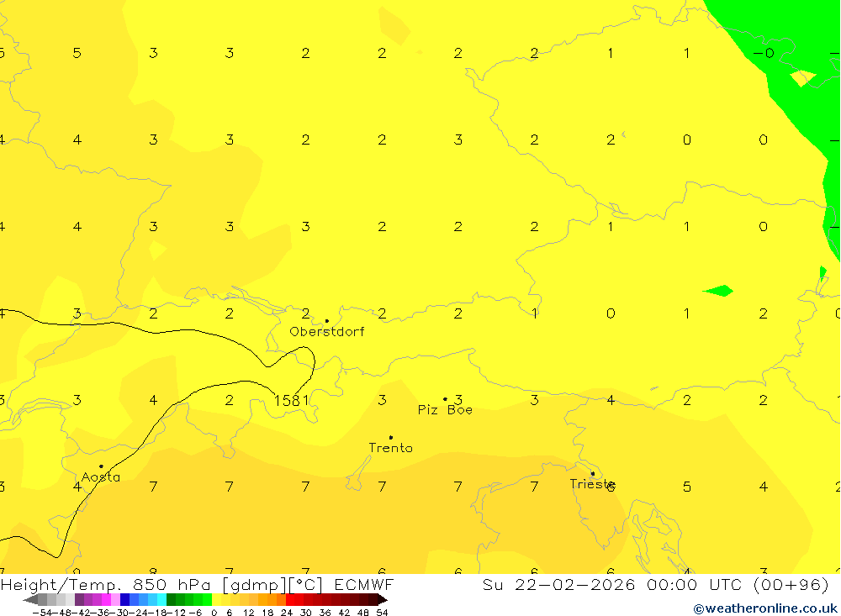Select the Trento city label
Viewport: 841px width, 616px height.
(391, 448)
